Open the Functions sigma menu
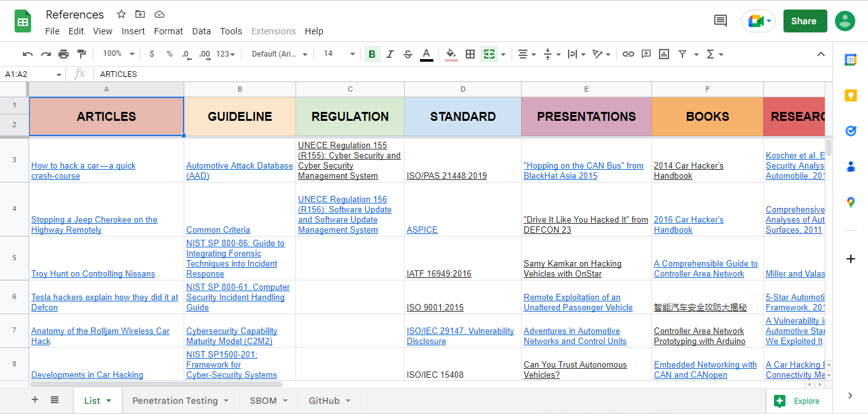This screenshot has width=868, height=414. point(715,54)
